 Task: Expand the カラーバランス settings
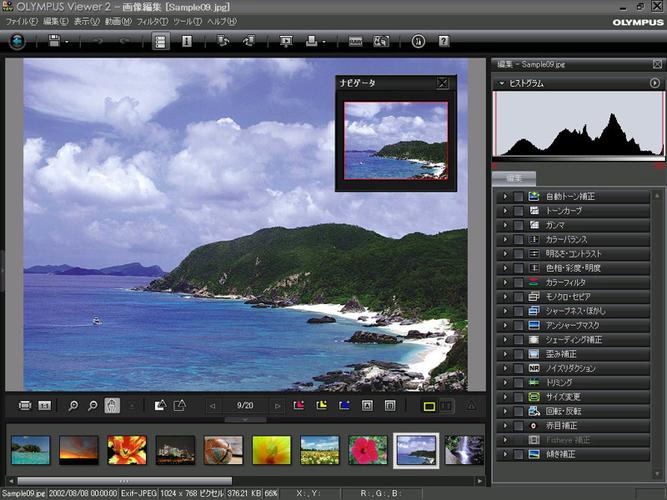(x=504, y=240)
